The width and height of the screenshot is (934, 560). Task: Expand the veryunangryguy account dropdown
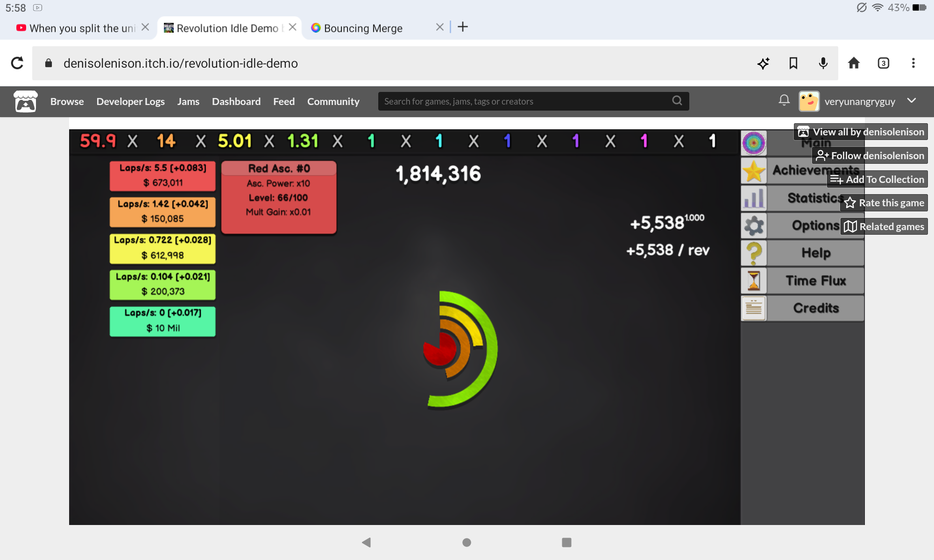[x=911, y=101]
